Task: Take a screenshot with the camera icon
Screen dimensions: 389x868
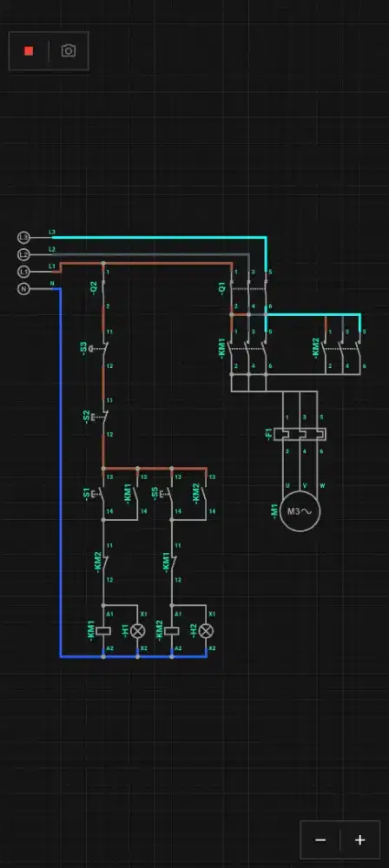Action: [68, 51]
